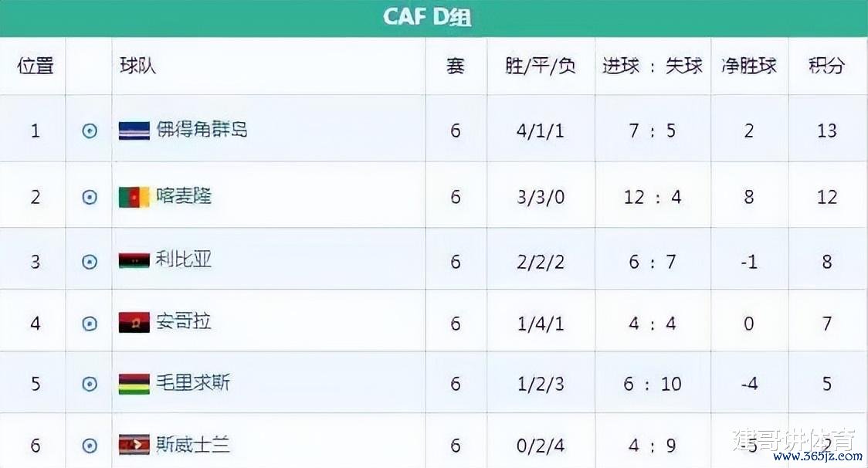Sort by the 净胜球 column header

click(x=748, y=66)
